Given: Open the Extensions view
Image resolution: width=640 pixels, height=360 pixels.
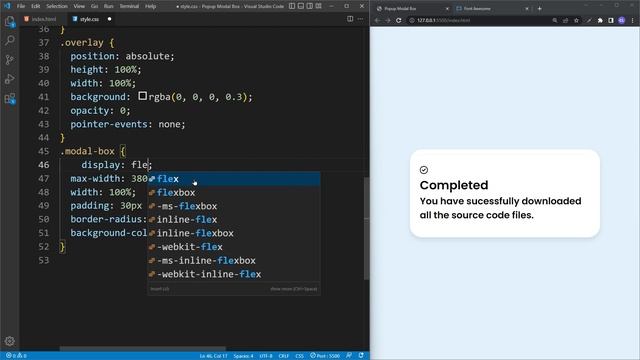Looking at the screenshot, I should (x=9, y=98).
